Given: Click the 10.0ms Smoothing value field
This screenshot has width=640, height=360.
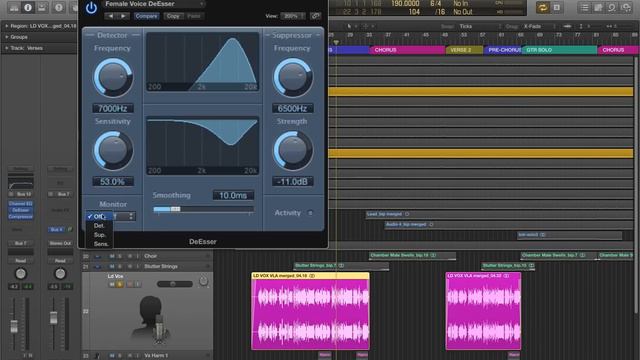Looking at the screenshot, I should point(233,195).
